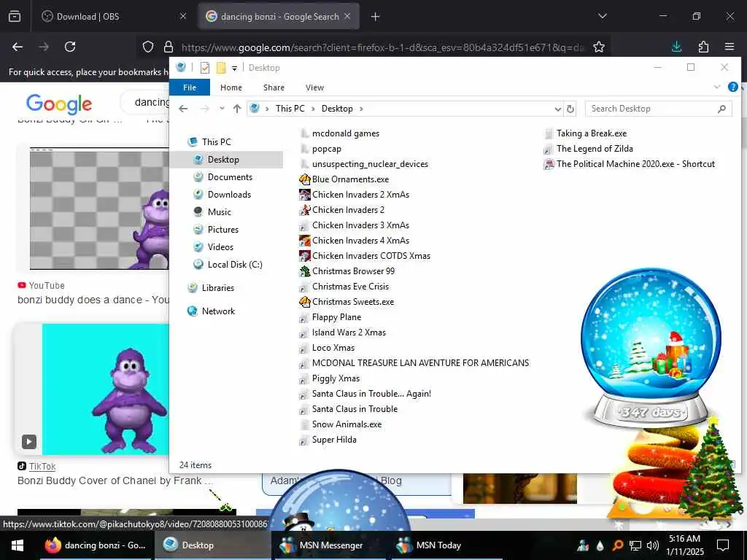Open the Share ribbon tab
The image size is (747, 560).
tap(274, 87)
